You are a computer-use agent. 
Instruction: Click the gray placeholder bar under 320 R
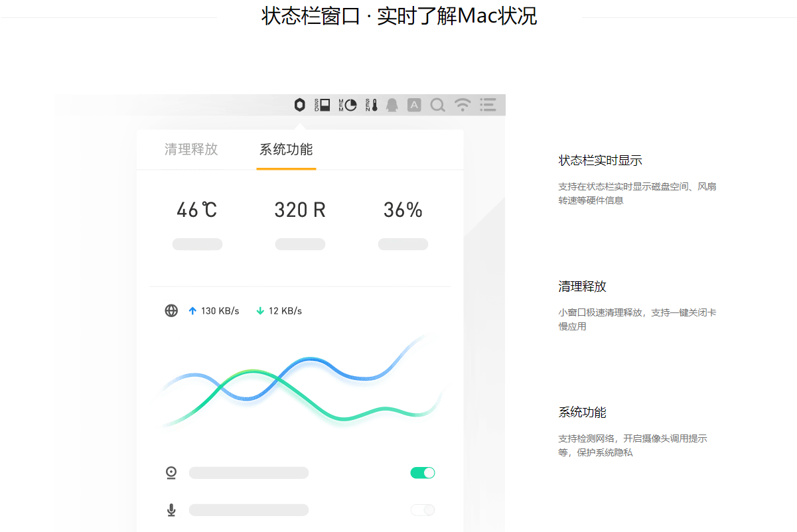tap(300, 244)
